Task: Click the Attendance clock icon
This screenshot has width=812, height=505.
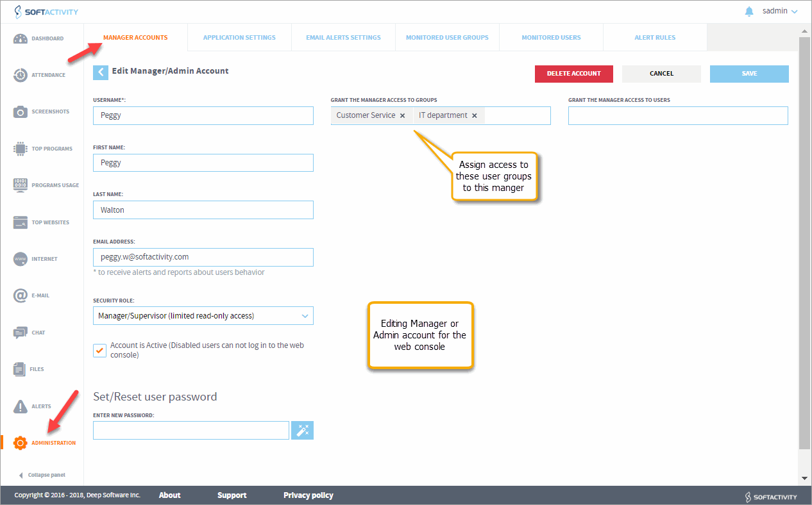Action: 21,76
